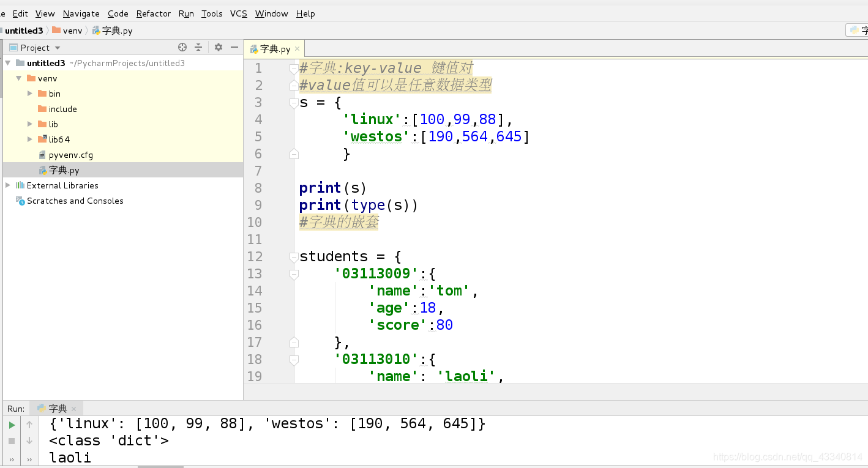Fold the '03113009' dict at line 13
Viewport: 868px width, 468px height.
(x=294, y=273)
